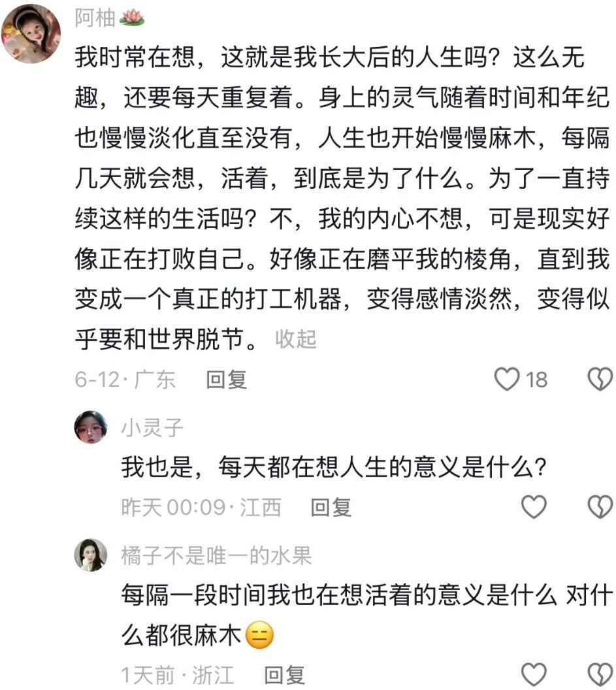The height and width of the screenshot is (690, 616).
Task: Open username 橘子不是唯一的水果 link
Action: coord(216,556)
